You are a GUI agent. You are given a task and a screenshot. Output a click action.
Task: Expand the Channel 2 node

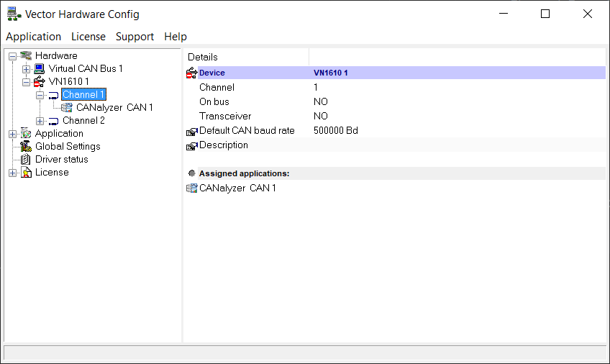(40, 121)
